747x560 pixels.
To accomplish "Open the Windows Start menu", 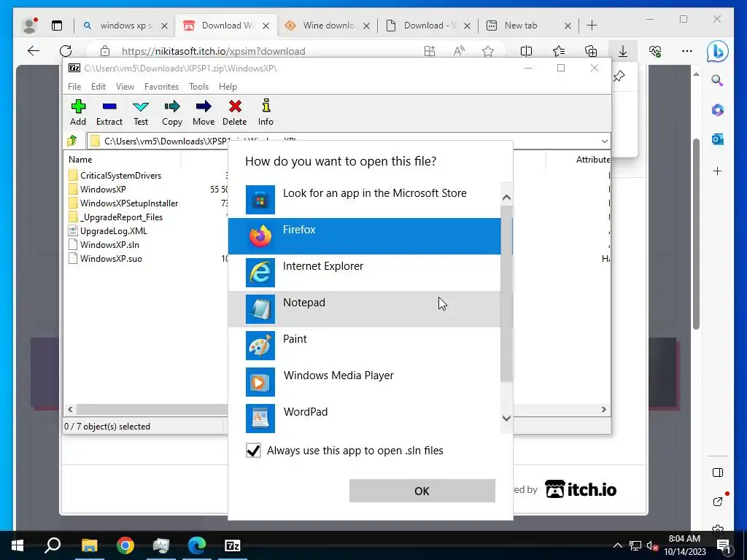I will pyautogui.click(x=18, y=545).
